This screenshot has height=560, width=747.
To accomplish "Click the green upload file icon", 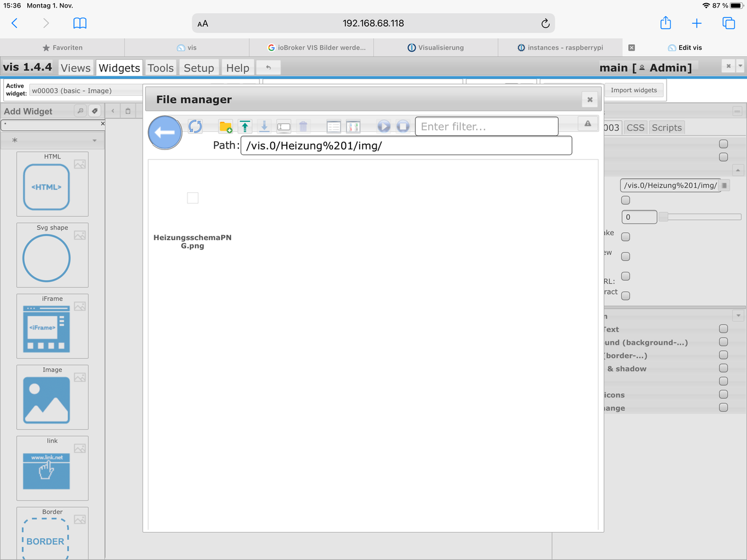I will (245, 127).
